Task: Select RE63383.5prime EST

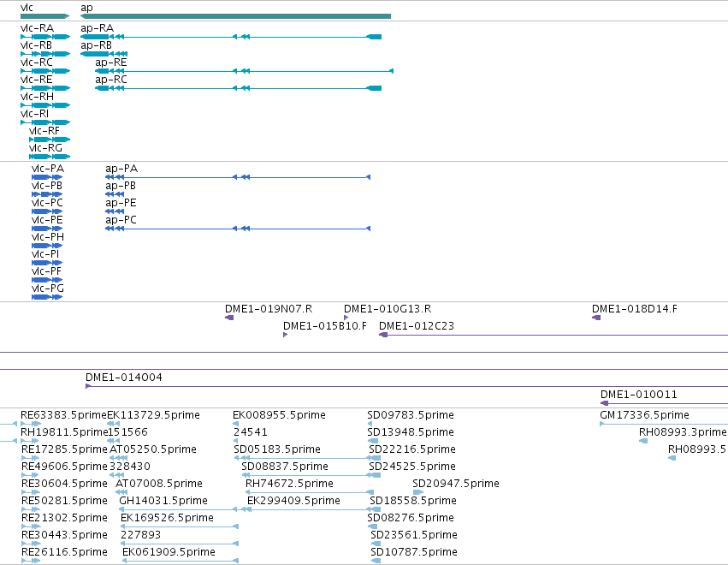Action: [31, 423]
